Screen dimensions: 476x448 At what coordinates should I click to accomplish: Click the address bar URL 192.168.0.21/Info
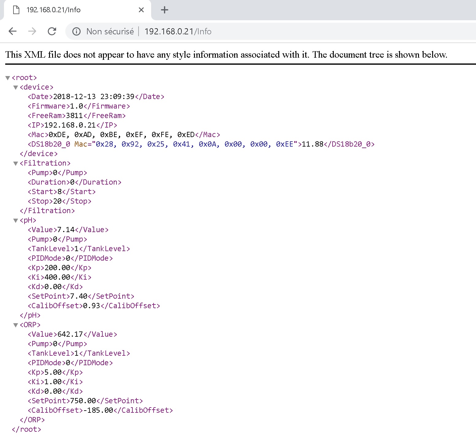(178, 31)
